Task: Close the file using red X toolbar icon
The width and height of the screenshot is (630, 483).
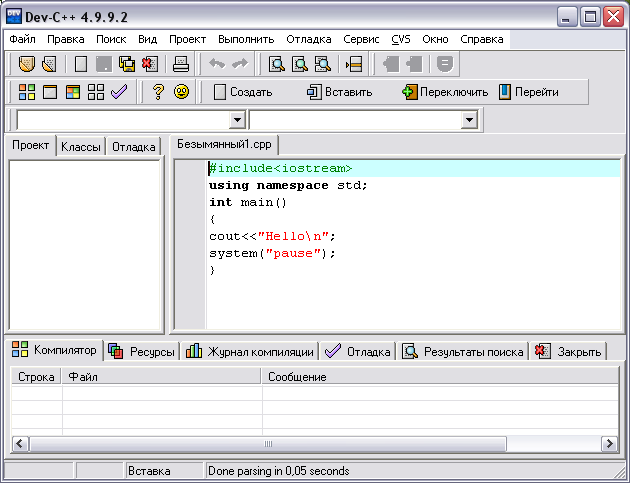Action: point(150,64)
